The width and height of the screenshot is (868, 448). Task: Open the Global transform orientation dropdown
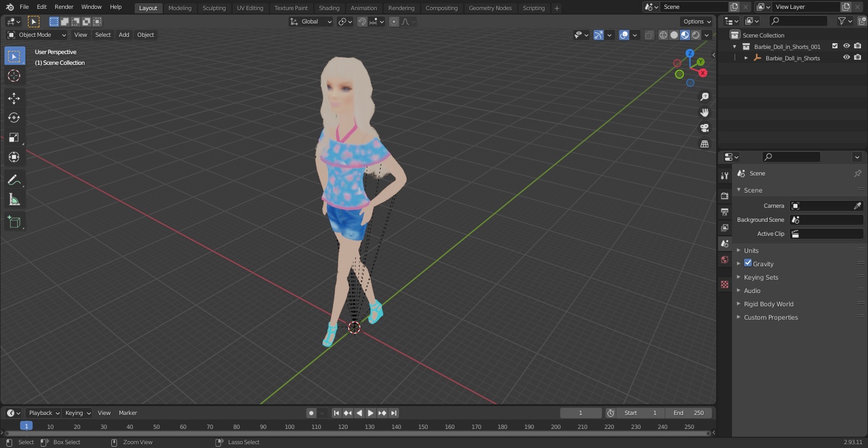(311, 22)
